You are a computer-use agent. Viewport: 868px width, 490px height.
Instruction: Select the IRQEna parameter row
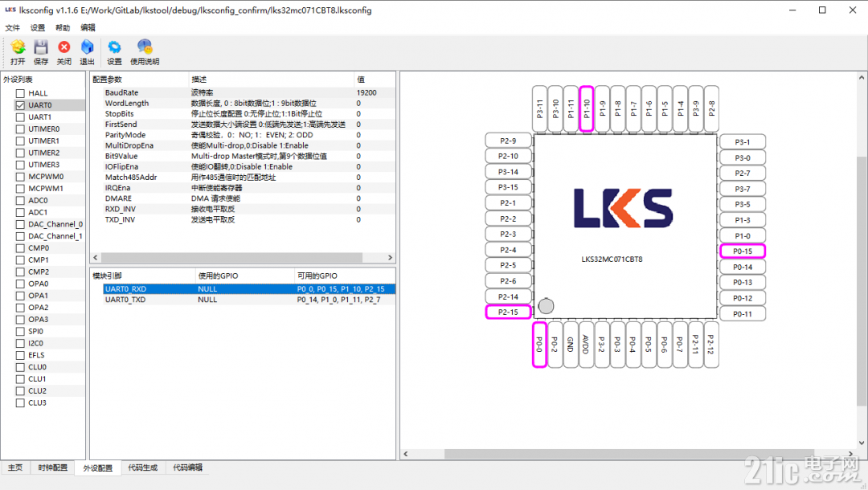[x=243, y=188]
